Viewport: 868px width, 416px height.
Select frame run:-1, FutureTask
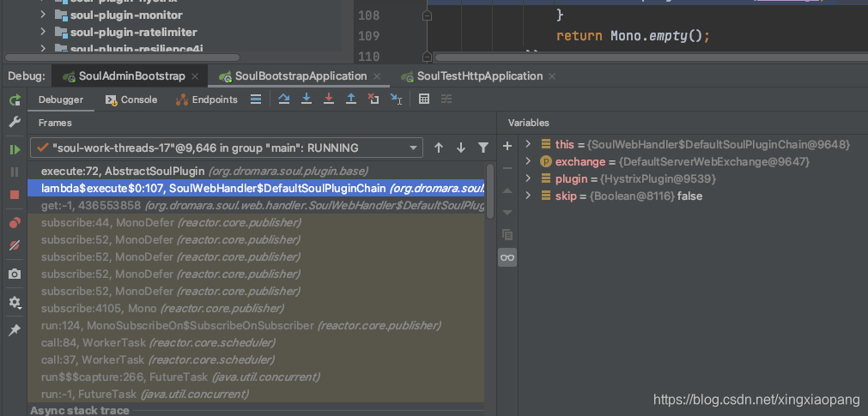(256, 394)
